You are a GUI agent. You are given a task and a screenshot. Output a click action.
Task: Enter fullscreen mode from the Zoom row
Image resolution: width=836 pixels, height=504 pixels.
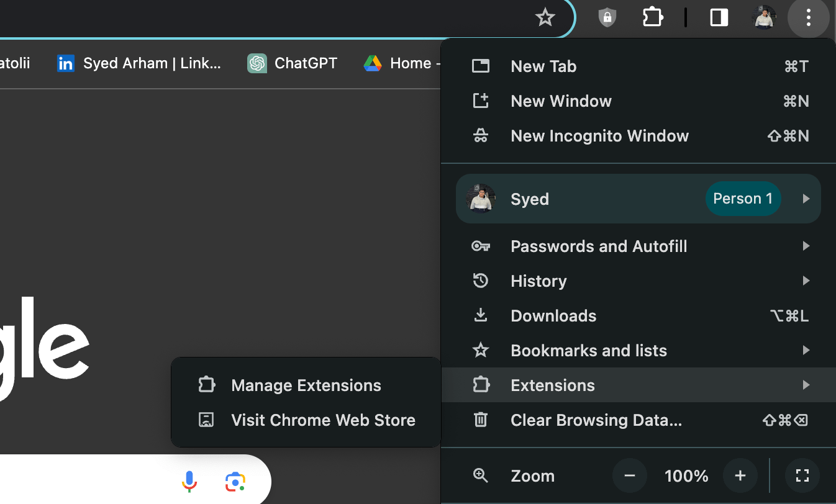click(802, 476)
